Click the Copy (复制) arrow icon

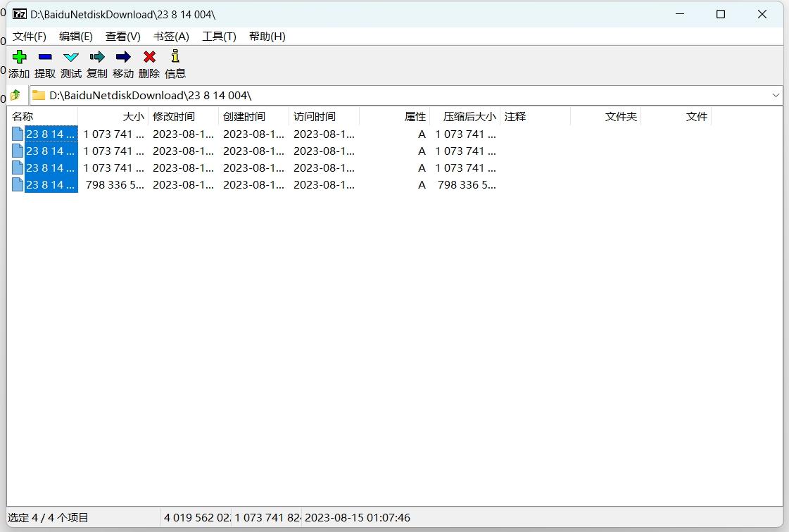[97, 58]
